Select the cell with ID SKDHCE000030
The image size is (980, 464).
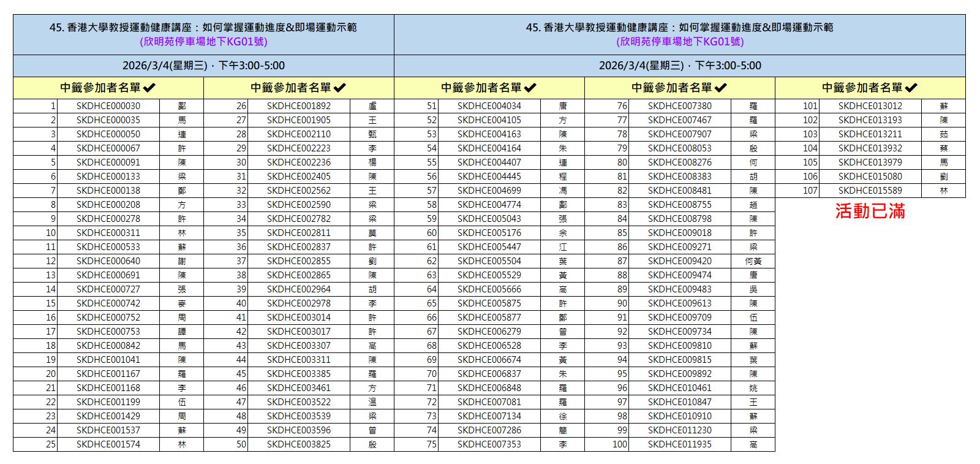pyautogui.click(x=108, y=106)
